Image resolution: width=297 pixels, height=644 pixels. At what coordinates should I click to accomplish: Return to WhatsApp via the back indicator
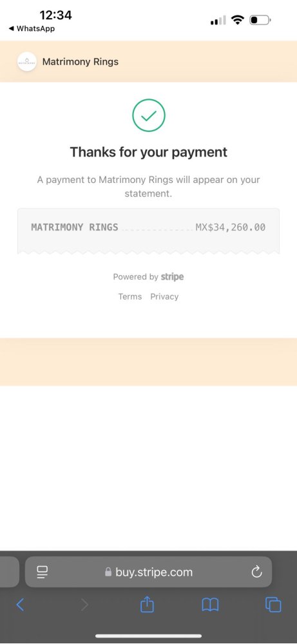[x=32, y=29]
